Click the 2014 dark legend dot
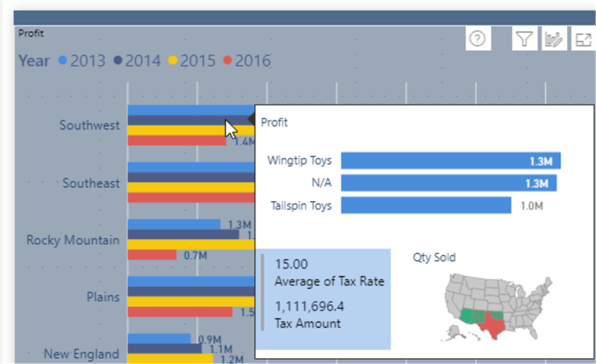596x364 pixels. pyautogui.click(x=118, y=61)
